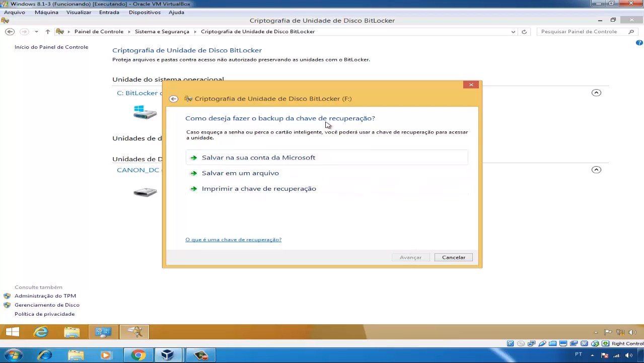This screenshot has width=644, height=363.
Task: Open the Dispositivos menu
Action: [x=145, y=12]
